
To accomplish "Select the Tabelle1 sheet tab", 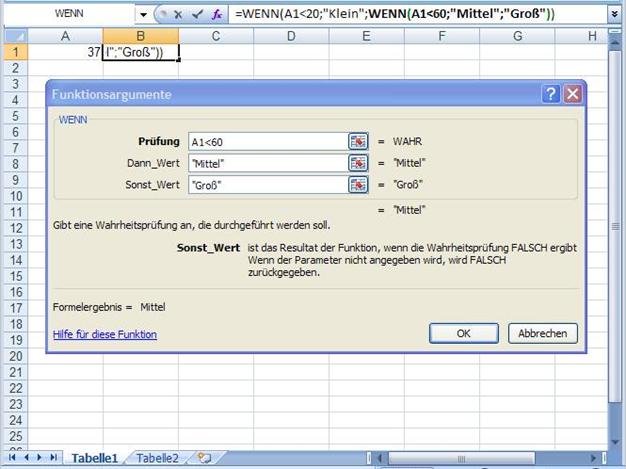I will pyautogui.click(x=94, y=458).
